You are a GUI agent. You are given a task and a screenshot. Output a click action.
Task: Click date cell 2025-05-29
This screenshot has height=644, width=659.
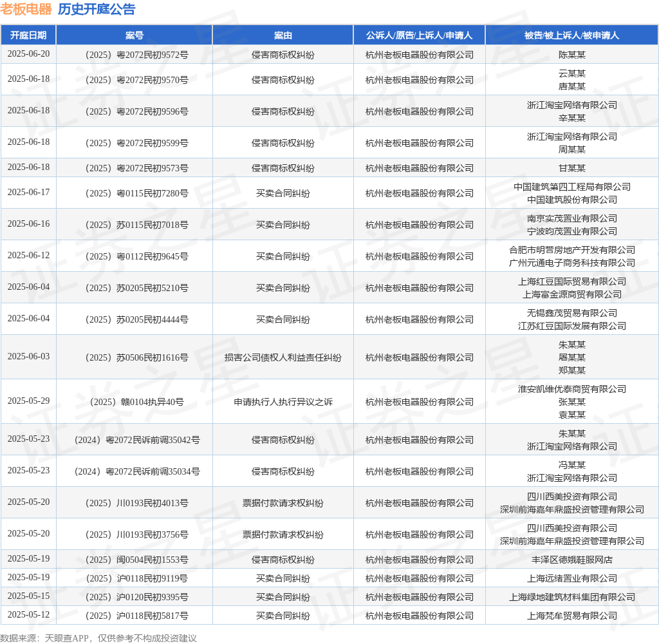point(28,401)
